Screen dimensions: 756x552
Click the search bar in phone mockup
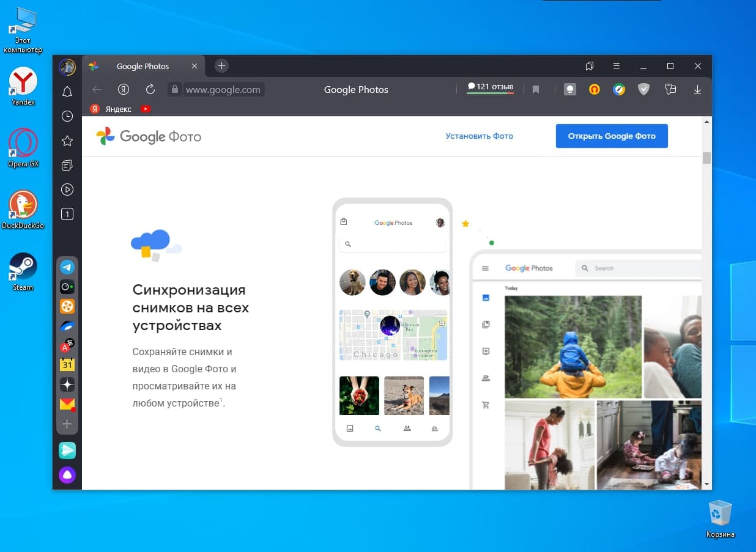[x=393, y=244]
